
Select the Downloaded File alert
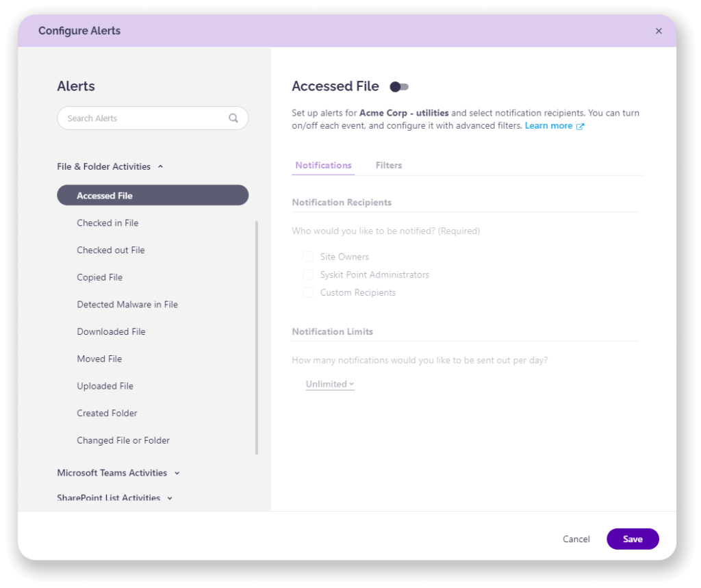pos(111,331)
